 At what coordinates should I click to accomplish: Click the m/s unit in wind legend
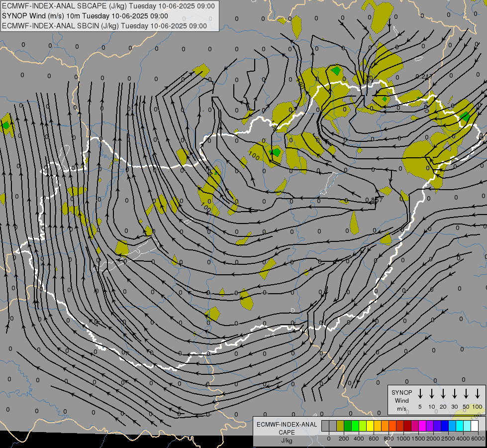tap(401, 409)
